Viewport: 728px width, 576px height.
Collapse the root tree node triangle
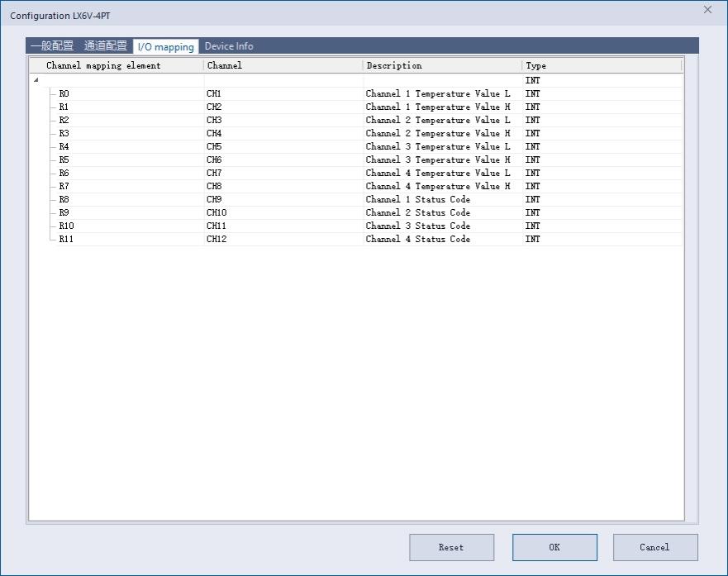(36, 80)
